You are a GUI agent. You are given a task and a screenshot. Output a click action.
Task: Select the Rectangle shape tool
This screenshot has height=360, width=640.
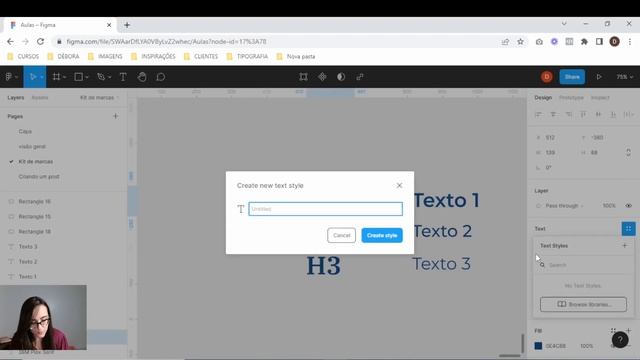click(78, 77)
